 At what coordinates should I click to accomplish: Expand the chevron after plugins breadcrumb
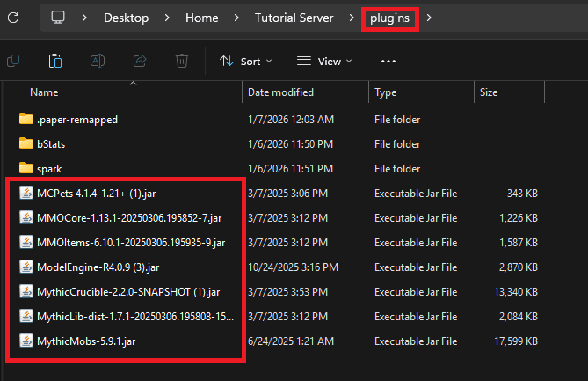click(429, 18)
